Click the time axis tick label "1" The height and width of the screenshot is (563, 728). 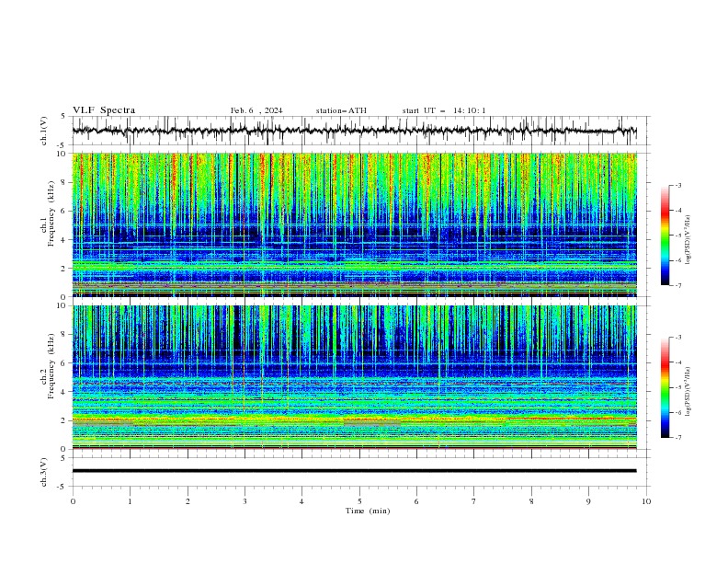(x=130, y=501)
